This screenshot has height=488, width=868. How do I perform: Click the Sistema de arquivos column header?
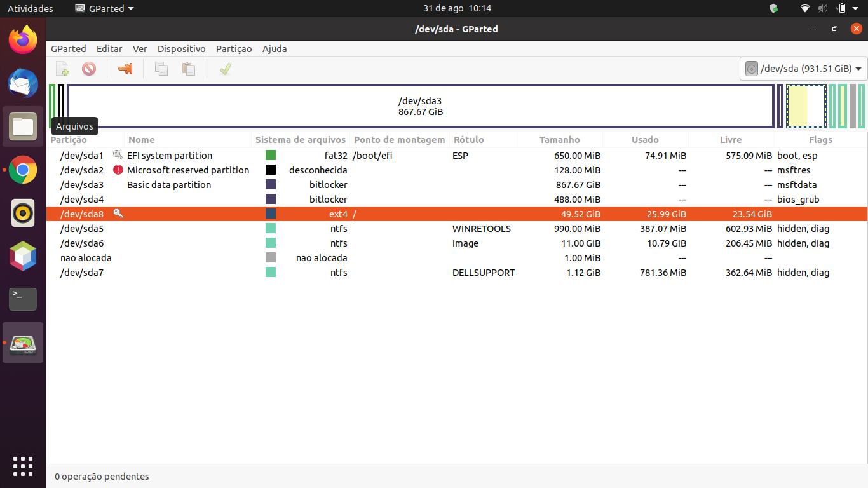[x=301, y=140]
